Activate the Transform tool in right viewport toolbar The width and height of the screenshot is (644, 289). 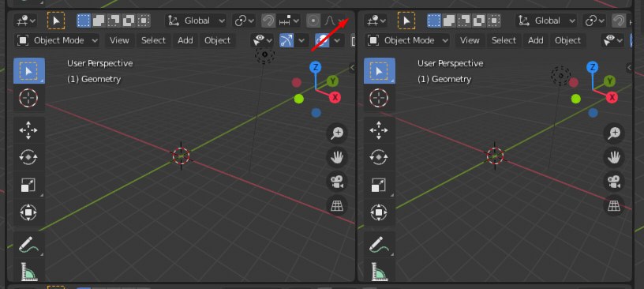tap(380, 212)
